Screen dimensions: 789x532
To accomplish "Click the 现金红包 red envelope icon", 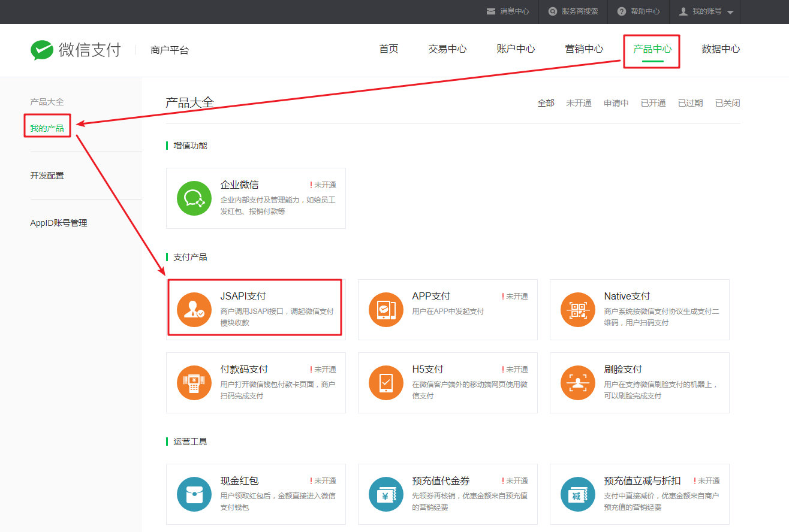I will click(194, 494).
